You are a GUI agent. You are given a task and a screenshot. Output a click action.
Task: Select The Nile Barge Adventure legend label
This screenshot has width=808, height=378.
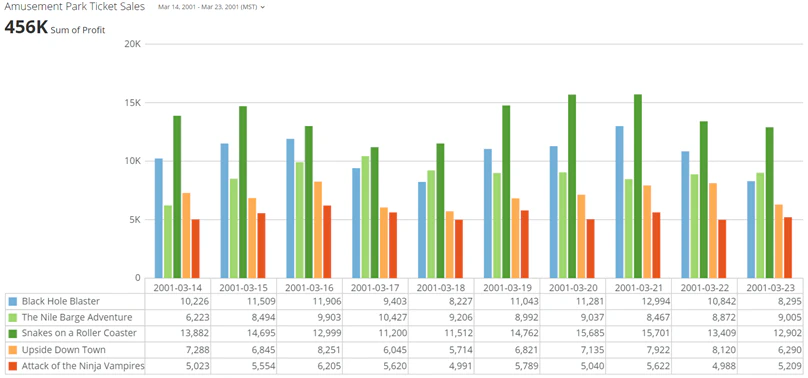[77, 317]
